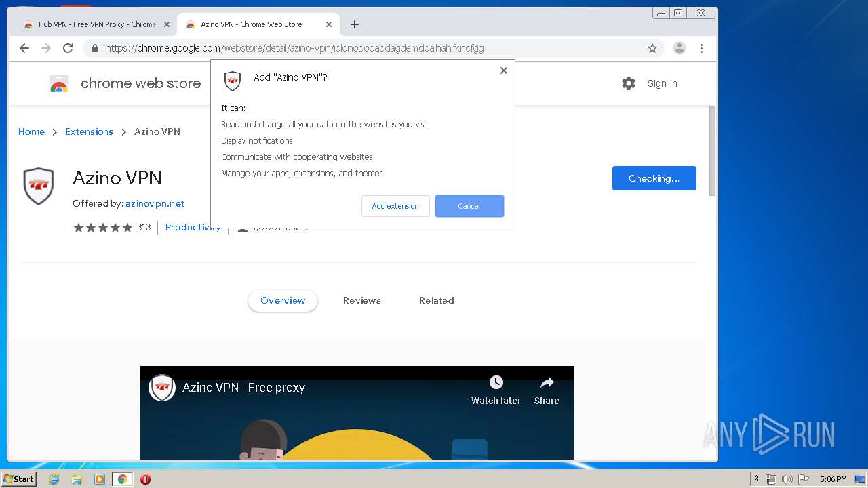Click the blue Checking... button
The image size is (868, 488).
click(x=654, y=178)
